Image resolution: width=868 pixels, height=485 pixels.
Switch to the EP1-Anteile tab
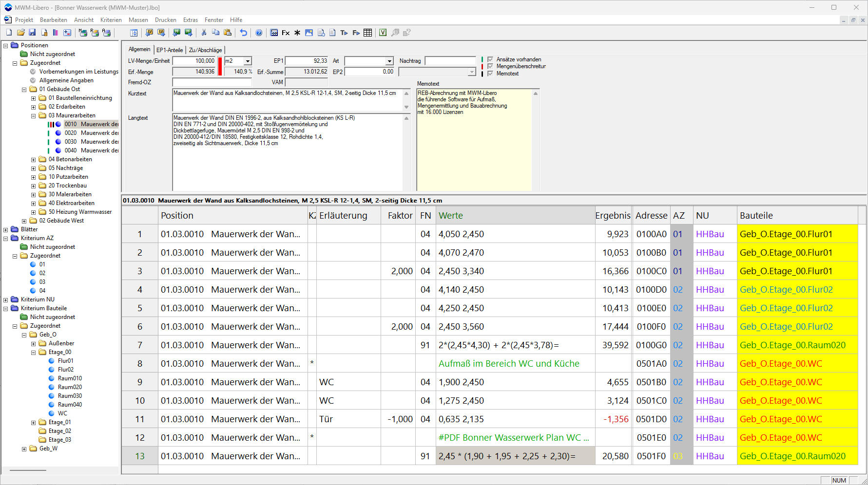click(x=170, y=50)
